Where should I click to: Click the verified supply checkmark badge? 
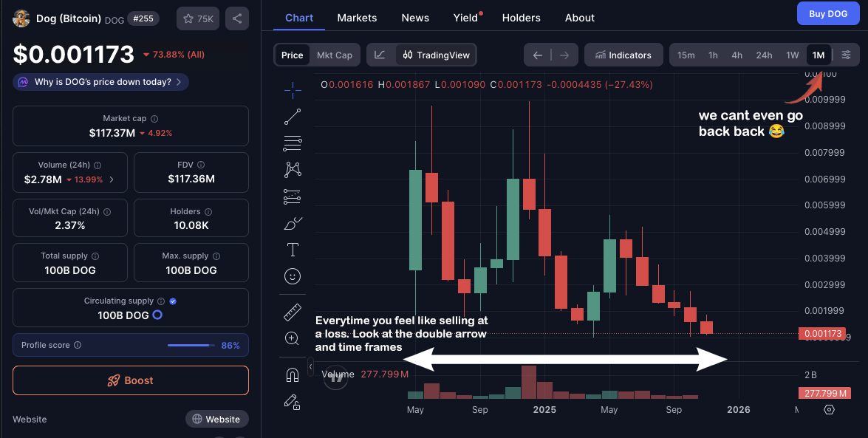click(173, 301)
